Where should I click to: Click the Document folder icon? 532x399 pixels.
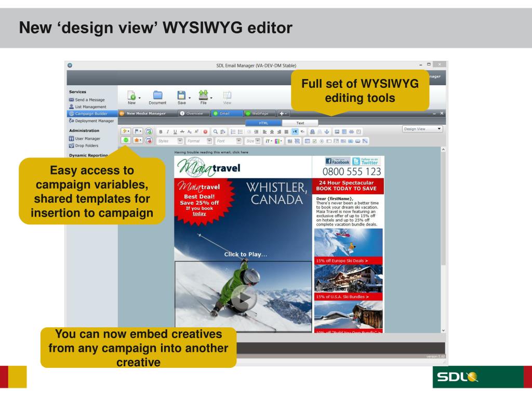coord(157,95)
